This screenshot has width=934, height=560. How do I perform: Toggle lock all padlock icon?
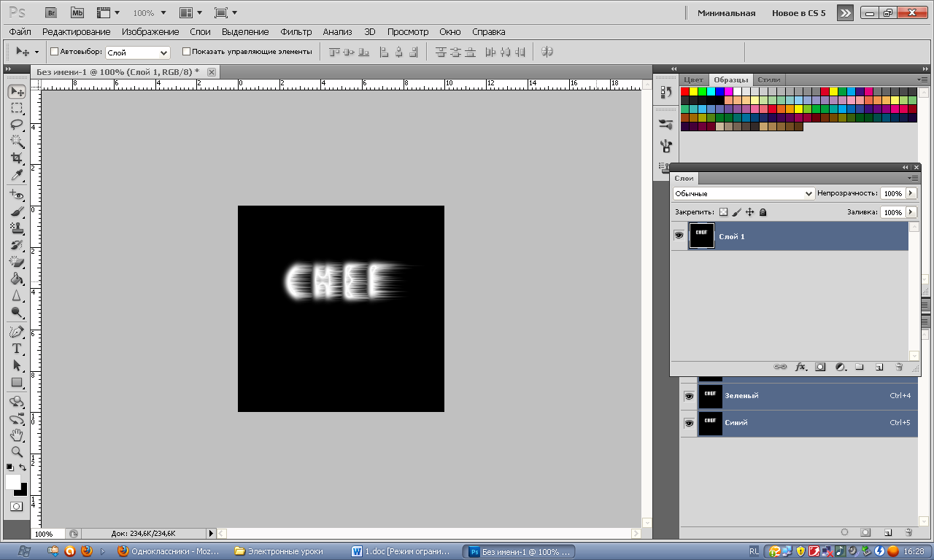pos(763,212)
